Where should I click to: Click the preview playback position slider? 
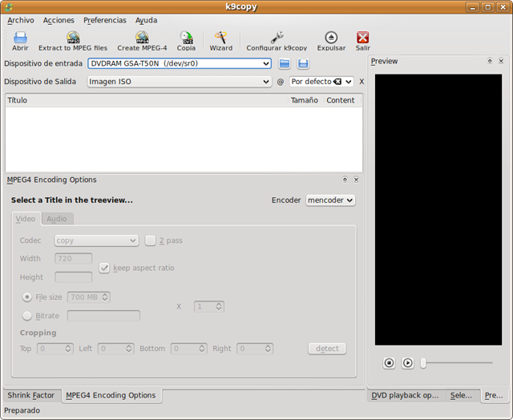[x=457, y=363]
